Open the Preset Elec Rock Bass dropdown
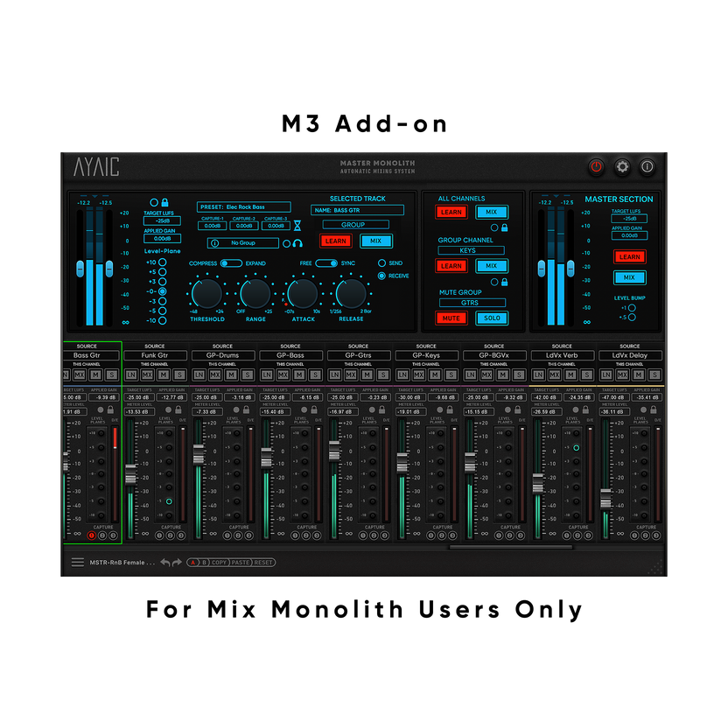Image resolution: width=728 pixels, height=728 pixels. (x=244, y=207)
